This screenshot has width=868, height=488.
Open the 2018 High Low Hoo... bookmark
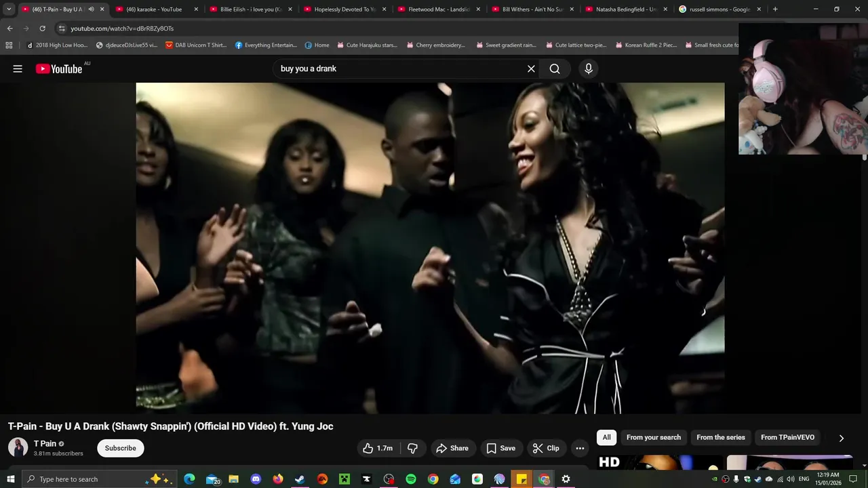pos(57,45)
